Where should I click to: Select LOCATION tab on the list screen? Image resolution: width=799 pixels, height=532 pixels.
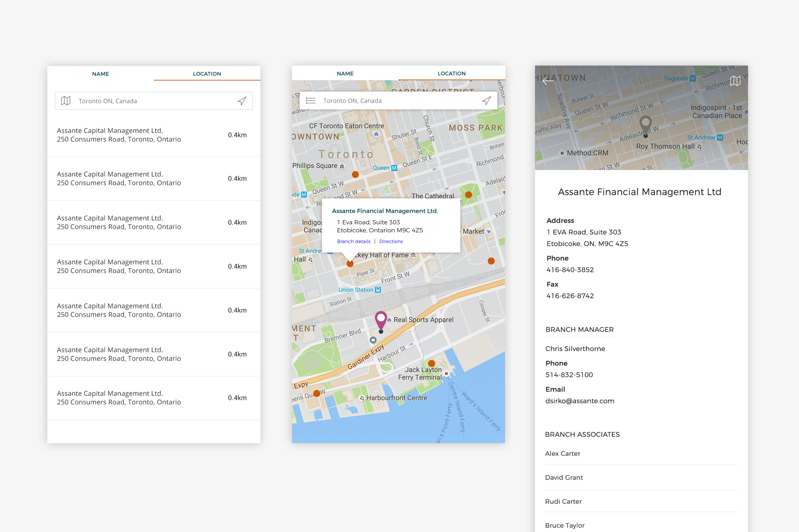coord(207,74)
